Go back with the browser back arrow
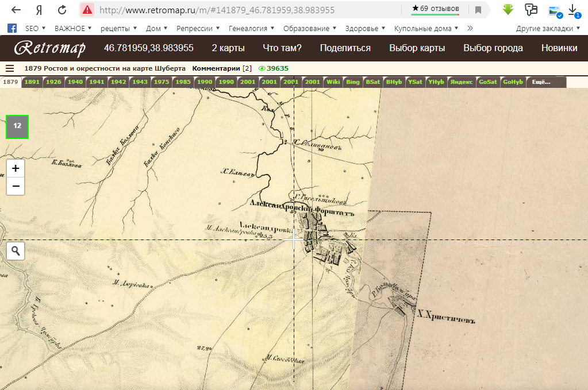This screenshot has height=390, width=588. coord(16,10)
